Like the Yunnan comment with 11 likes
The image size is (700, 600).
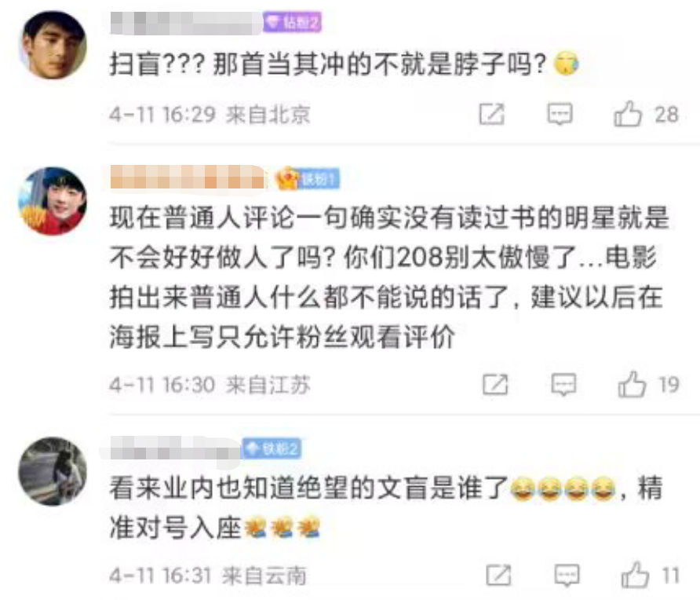click(x=635, y=575)
